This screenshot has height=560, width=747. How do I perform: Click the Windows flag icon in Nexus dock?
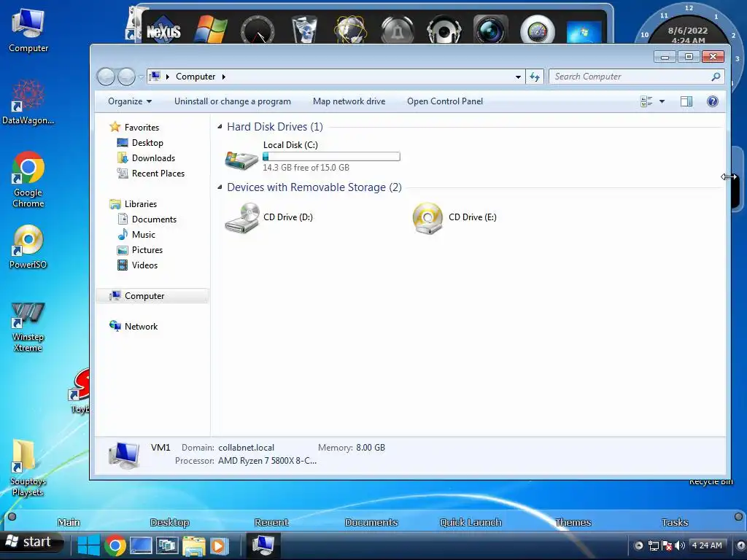tap(211, 29)
